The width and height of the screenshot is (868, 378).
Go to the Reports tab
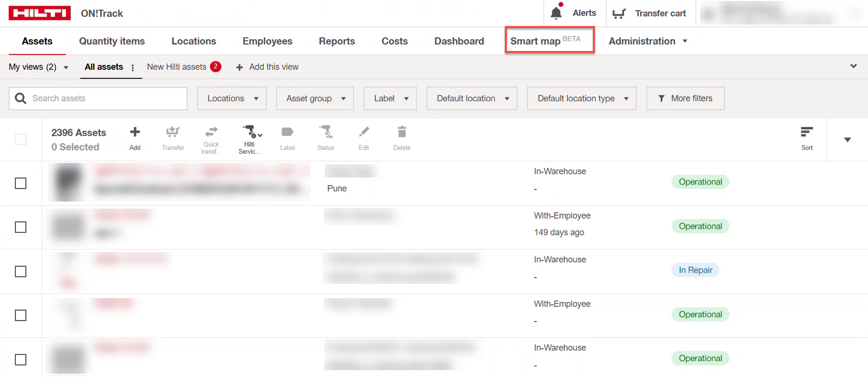(337, 41)
